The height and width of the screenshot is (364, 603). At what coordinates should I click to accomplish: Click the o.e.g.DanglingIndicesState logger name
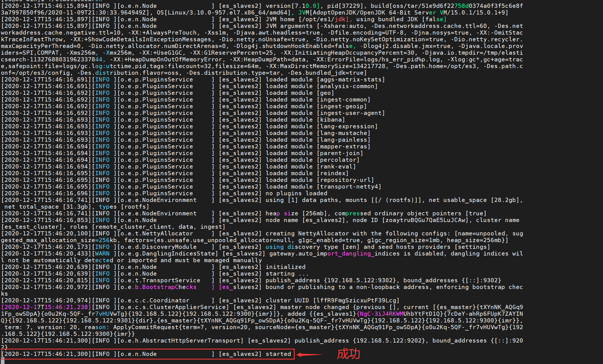(x=167, y=254)
